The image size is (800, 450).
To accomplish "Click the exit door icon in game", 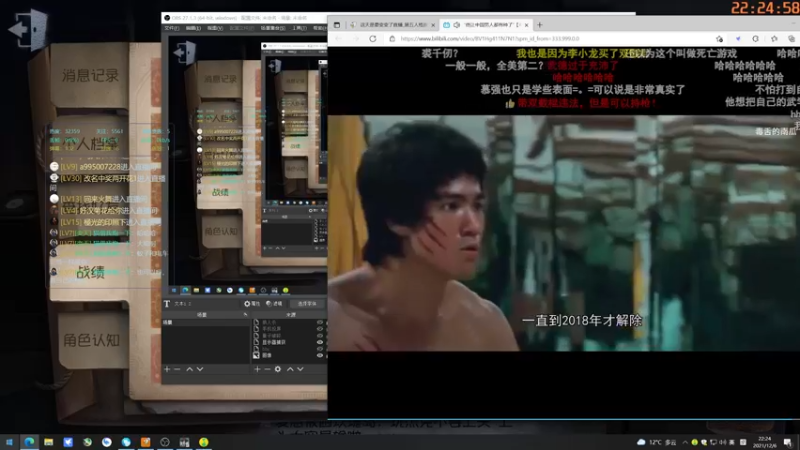I will point(29,29).
